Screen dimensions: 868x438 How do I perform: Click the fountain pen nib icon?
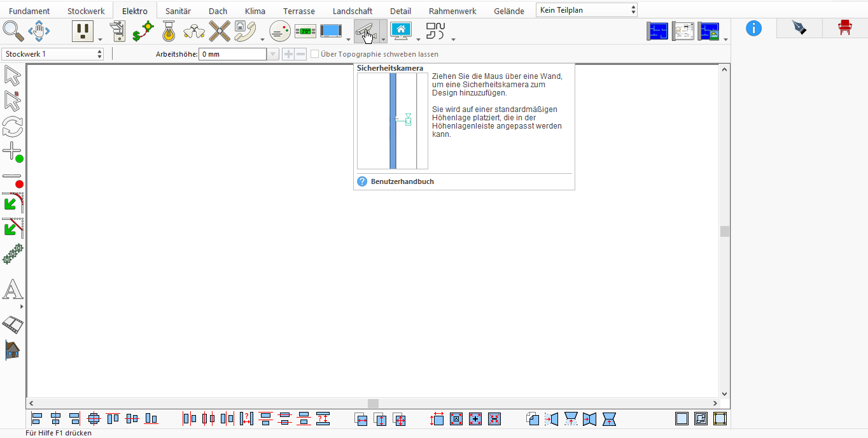point(799,28)
